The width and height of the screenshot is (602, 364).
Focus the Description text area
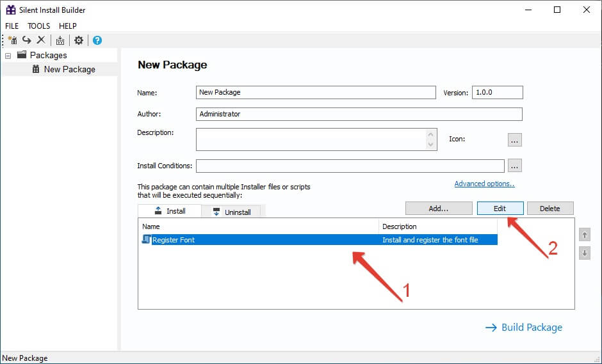316,139
